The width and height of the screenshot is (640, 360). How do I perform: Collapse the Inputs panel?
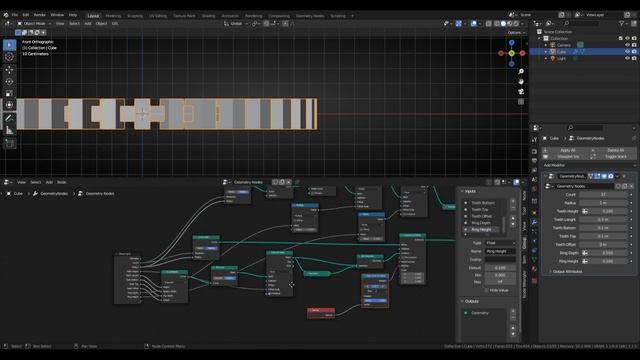(x=471, y=191)
